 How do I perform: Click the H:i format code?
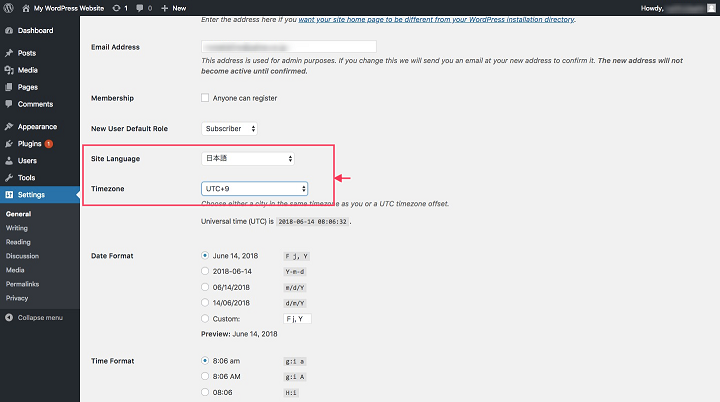(291, 393)
